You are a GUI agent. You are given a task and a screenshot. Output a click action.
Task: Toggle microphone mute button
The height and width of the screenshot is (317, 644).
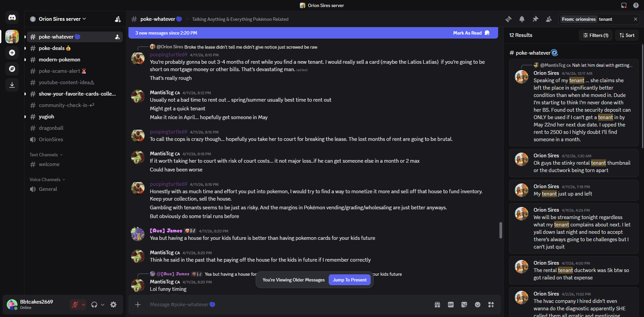point(75,305)
